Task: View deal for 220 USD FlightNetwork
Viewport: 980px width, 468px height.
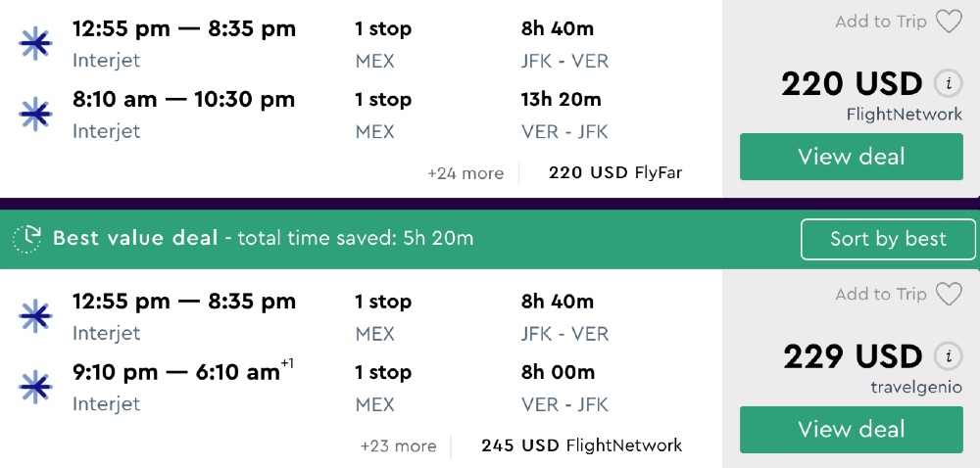Action: point(851,157)
